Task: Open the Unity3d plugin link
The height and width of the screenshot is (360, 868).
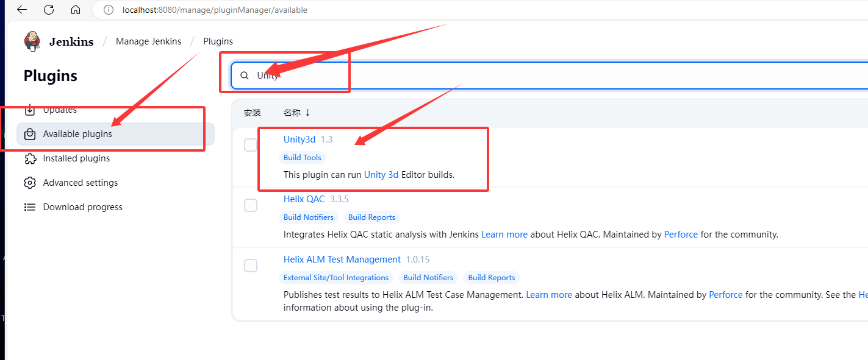Action: pyautogui.click(x=299, y=139)
